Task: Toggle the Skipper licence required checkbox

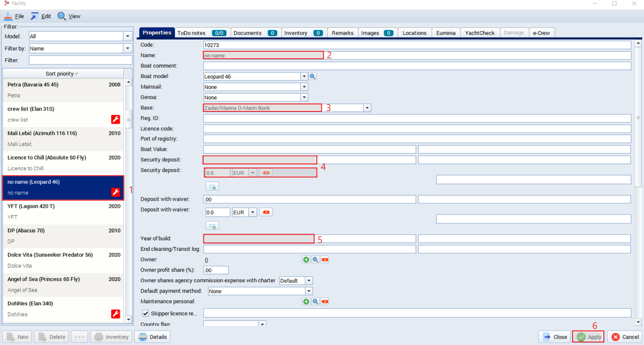Action: (145, 313)
